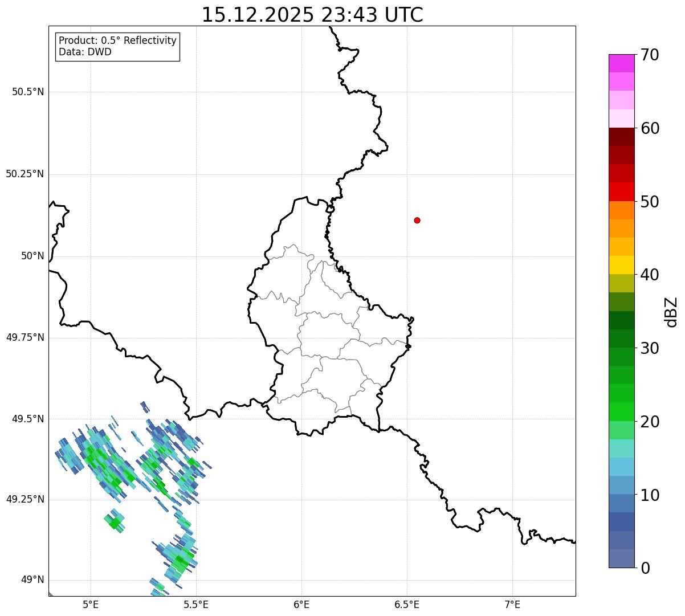The image size is (685, 616).
Task: Click the latitude label 50°N
Action: click(x=32, y=256)
